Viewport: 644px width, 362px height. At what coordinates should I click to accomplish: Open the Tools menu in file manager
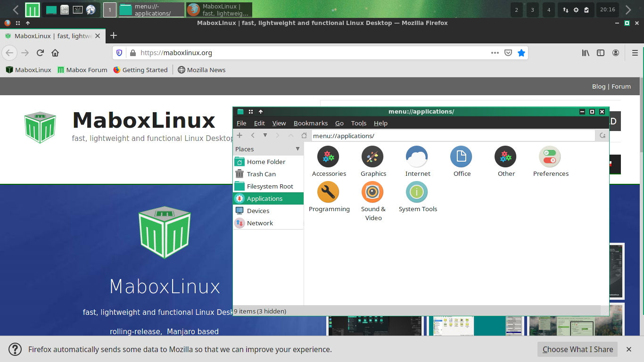359,123
